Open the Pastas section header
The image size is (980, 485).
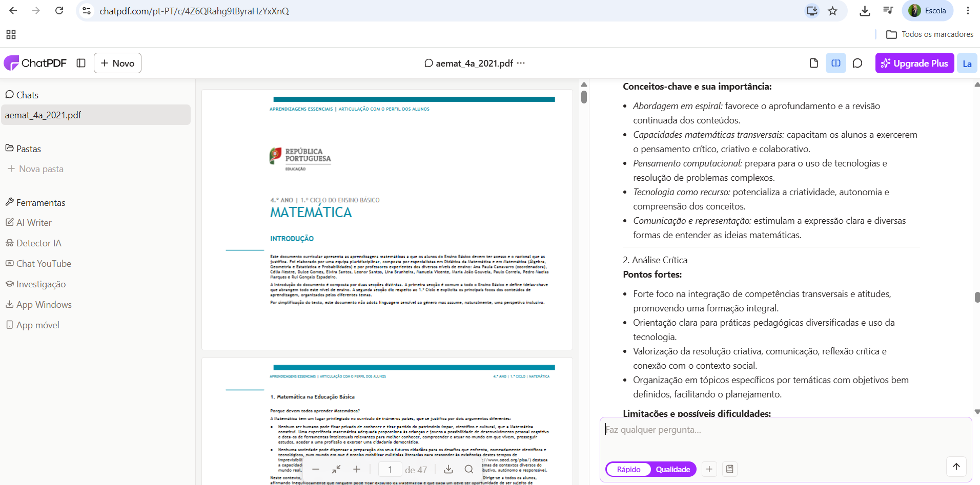[x=23, y=149]
